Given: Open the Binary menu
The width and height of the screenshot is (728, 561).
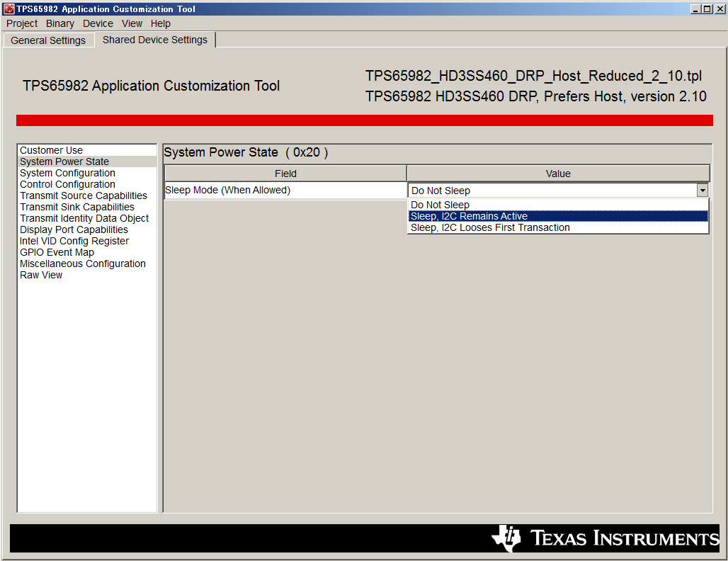Looking at the screenshot, I should [60, 23].
